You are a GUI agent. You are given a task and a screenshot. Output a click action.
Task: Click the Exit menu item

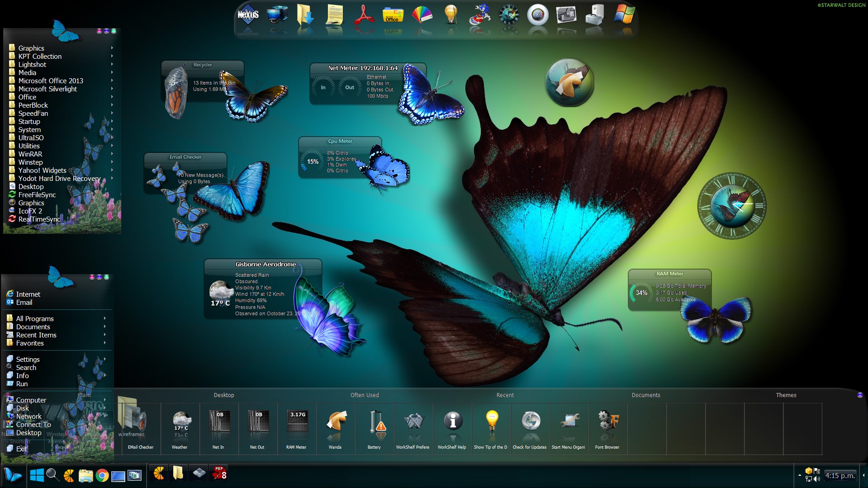click(21, 449)
